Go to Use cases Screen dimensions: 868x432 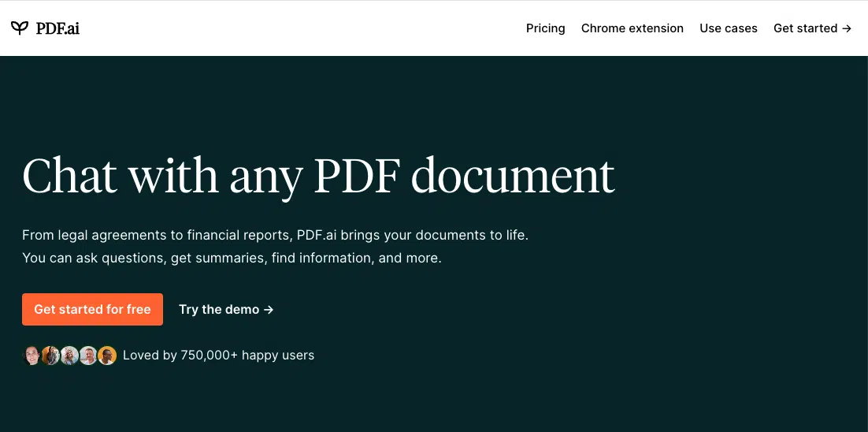[729, 28]
